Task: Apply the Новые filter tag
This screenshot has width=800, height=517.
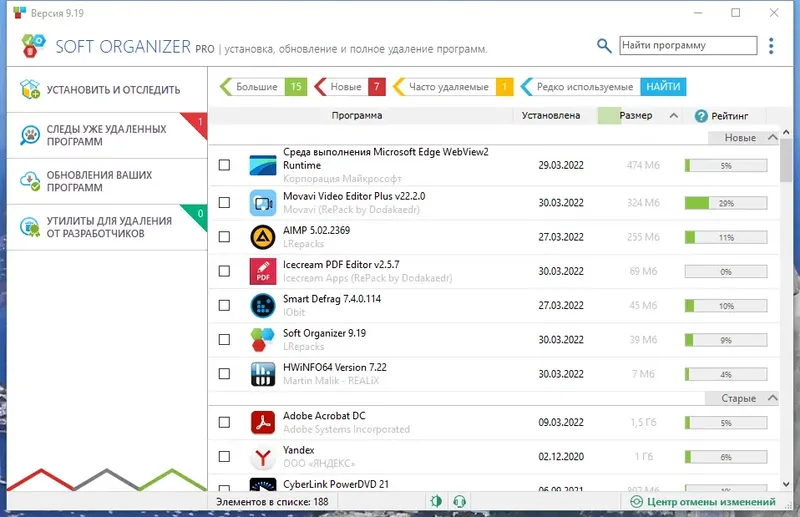Action: 350,87
